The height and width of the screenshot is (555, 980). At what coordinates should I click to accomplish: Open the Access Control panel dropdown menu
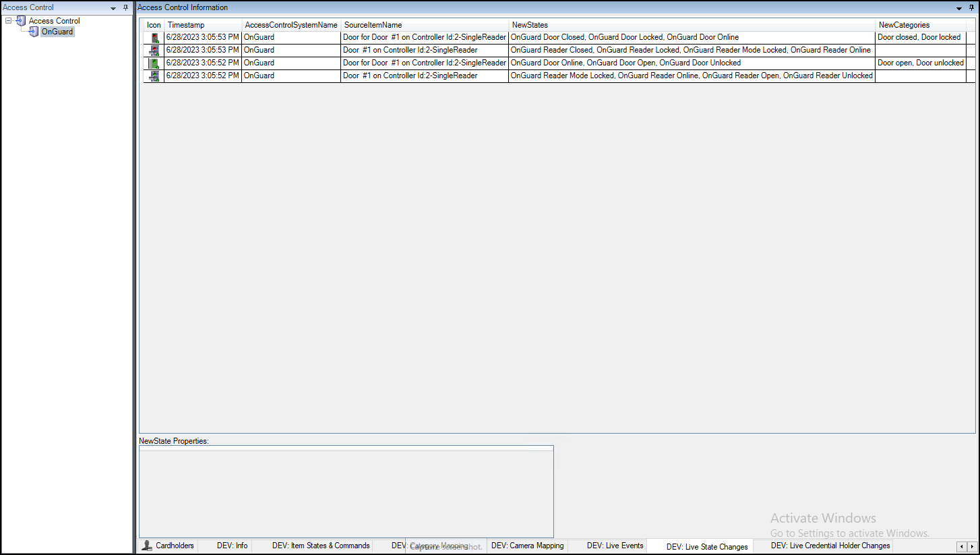click(113, 7)
